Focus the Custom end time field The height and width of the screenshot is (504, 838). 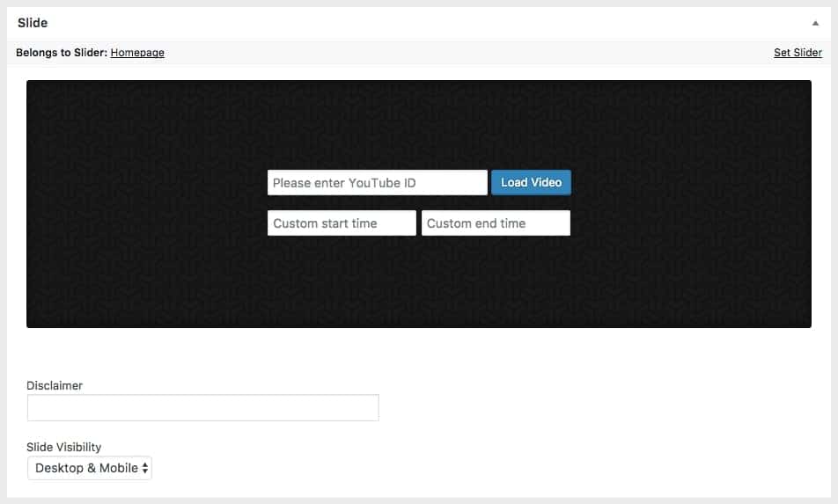(x=496, y=223)
